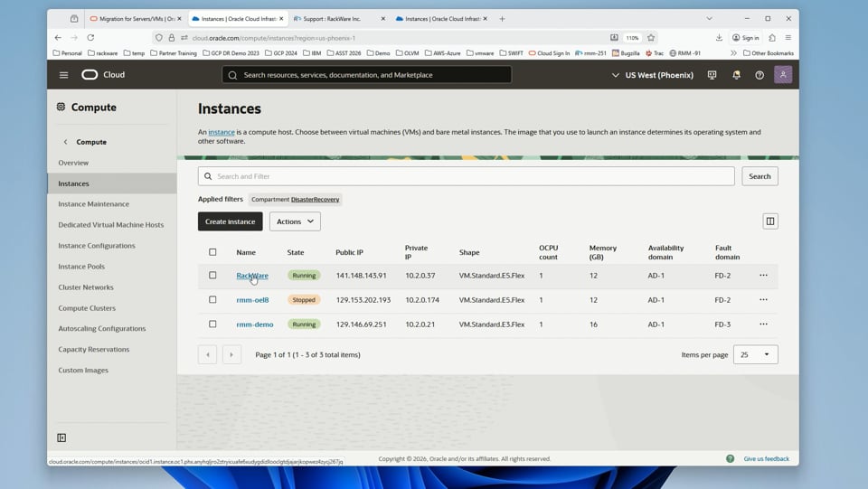868x489 pixels.
Task: Open the help question mark icon
Action: point(759,75)
